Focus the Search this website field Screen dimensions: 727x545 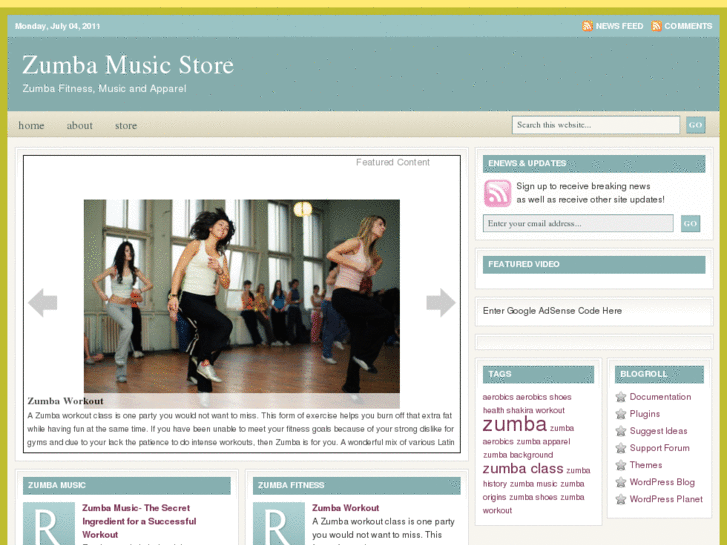pyautogui.click(x=596, y=125)
